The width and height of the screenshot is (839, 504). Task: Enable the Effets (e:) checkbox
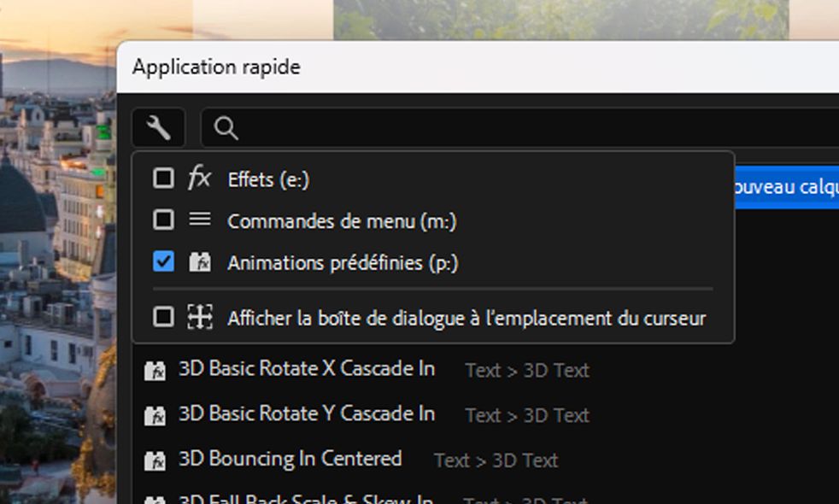(x=163, y=178)
